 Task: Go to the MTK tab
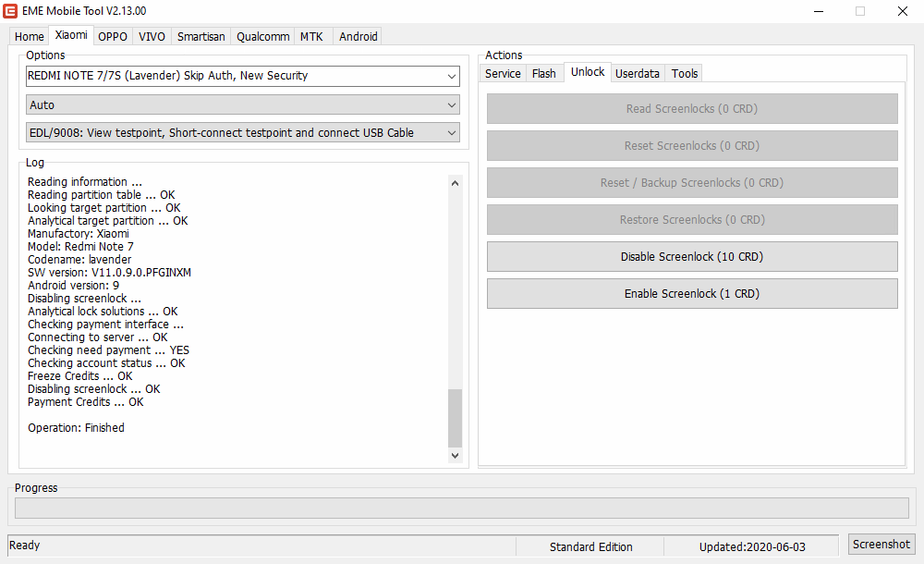[x=311, y=37]
